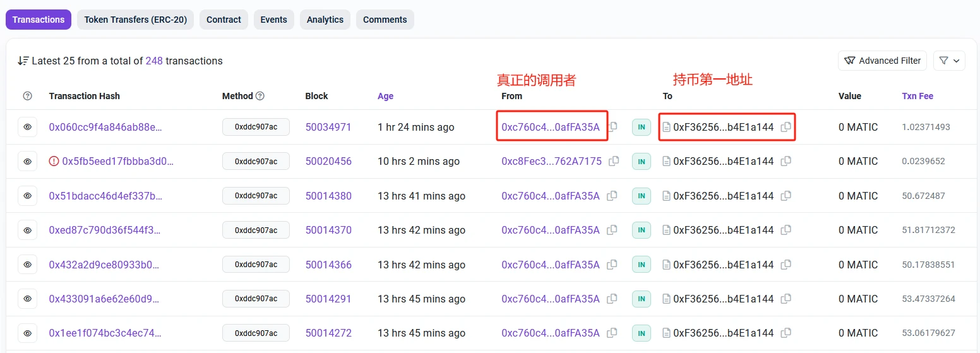Viewport: 980px width, 353px height.
Task: Open the Advanced Filter options
Action: coord(882,61)
